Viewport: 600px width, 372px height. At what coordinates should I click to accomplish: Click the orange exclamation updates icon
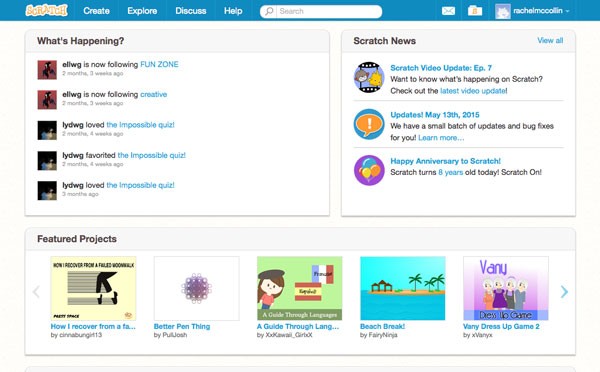(369, 124)
